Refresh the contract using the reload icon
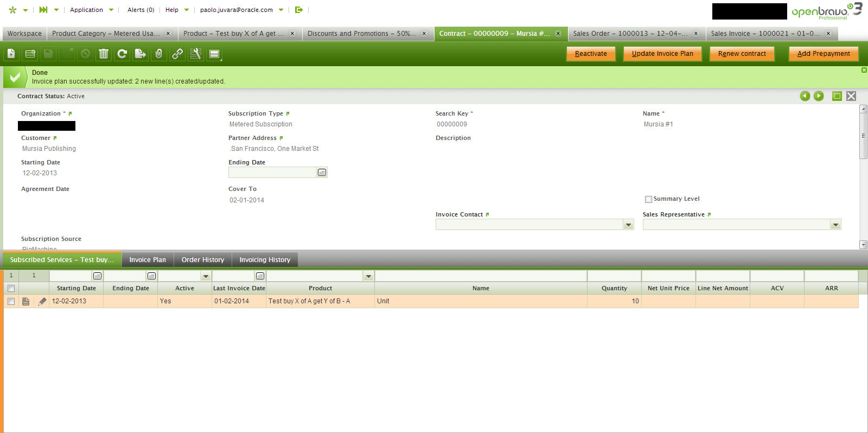 [x=122, y=54]
